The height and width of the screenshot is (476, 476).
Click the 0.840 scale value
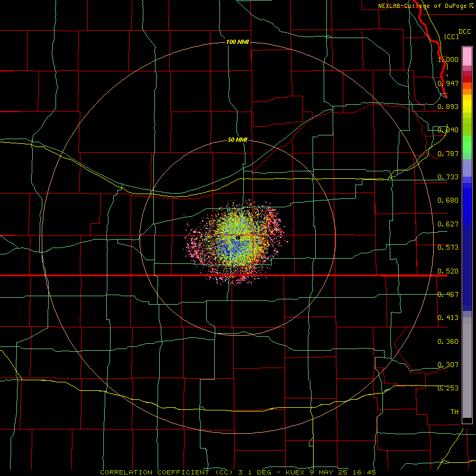click(x=448, y=130)
